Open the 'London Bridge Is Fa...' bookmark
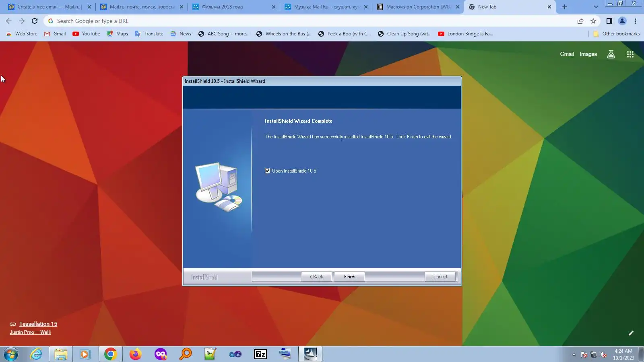The image size is (644, 362). tap(465, 34)
